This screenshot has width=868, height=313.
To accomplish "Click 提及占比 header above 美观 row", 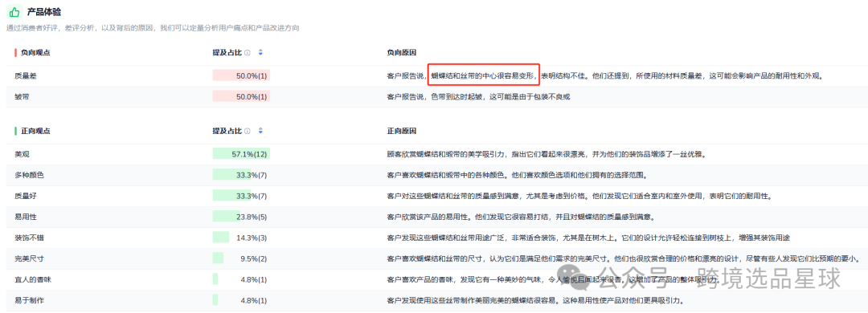I will click(227, 131).
